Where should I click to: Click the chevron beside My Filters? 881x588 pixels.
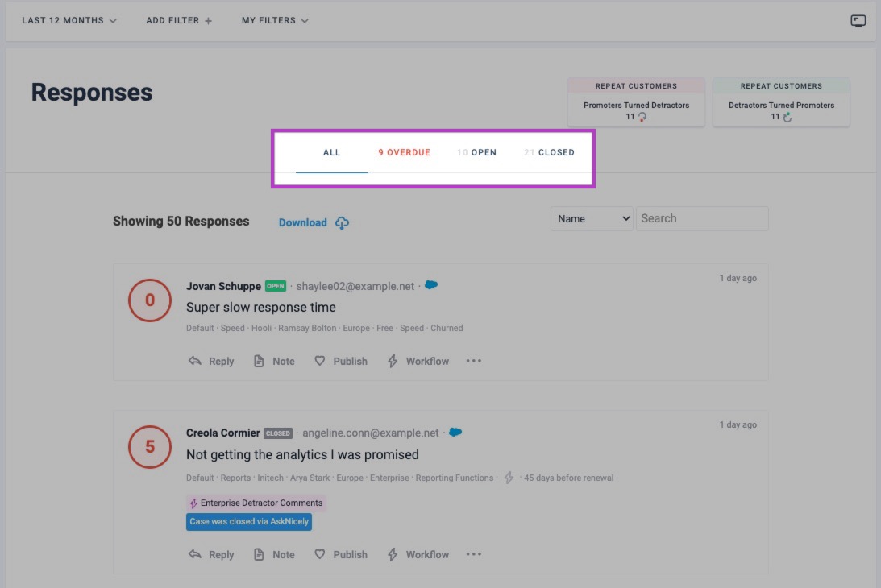[x=305, y=21]
